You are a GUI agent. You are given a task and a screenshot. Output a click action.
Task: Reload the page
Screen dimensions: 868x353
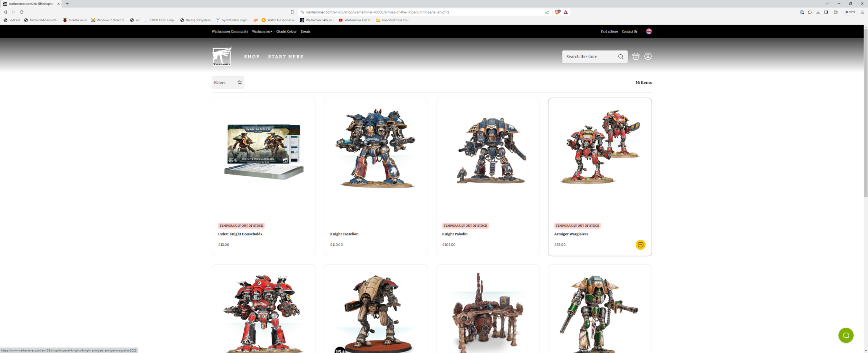21,12
